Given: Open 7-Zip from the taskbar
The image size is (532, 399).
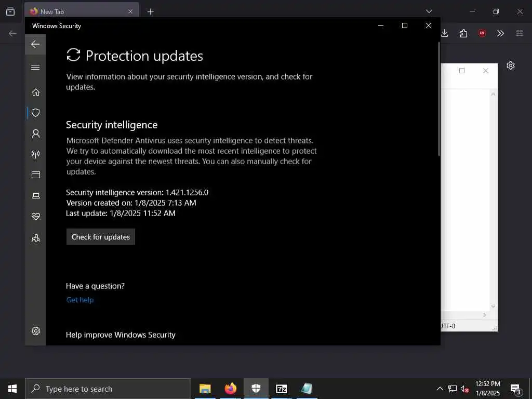Looking at the screenshot, I should pos(281,389).
